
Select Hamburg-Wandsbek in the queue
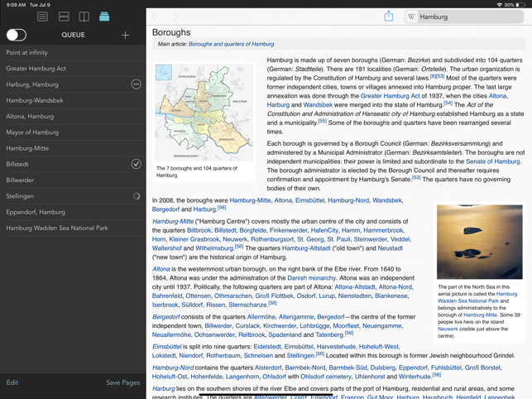73,100
